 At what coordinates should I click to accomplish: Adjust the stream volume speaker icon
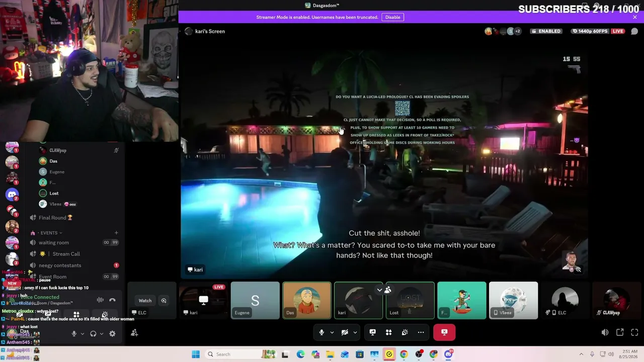tap(605, 332)
